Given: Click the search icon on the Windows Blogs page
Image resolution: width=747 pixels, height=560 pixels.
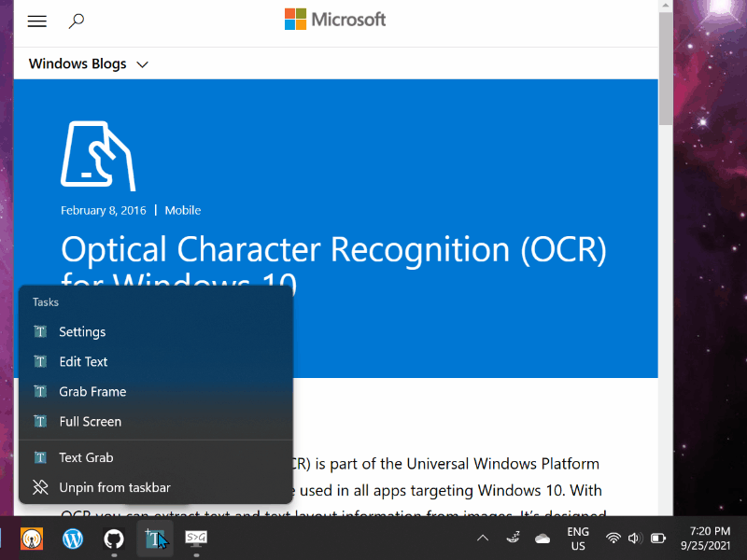Looking at the screenshot, I should pos(77,21).
